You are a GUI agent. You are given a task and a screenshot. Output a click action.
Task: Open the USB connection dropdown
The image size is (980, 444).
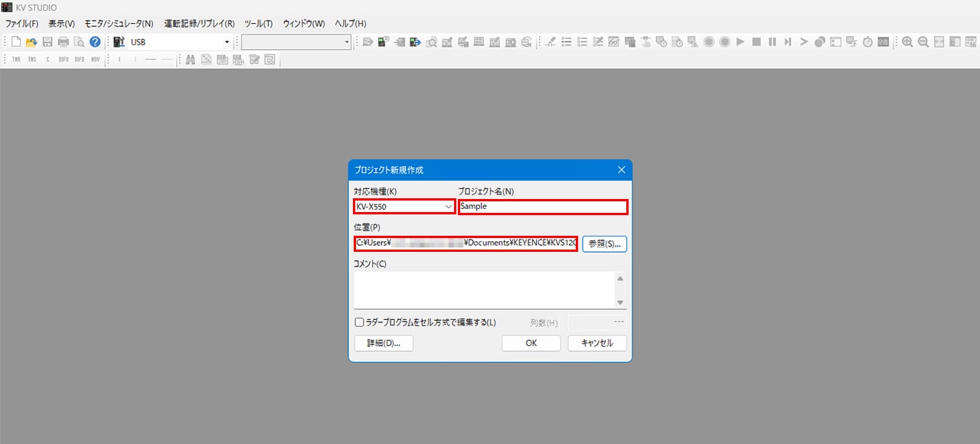click(227, 42)
